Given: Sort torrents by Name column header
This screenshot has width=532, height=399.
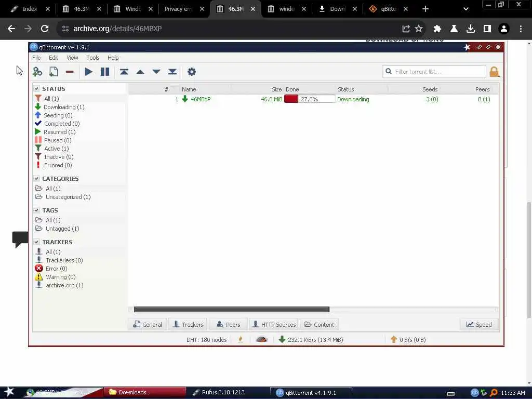Looking at the screenshot, I should (x=189, y=89).
